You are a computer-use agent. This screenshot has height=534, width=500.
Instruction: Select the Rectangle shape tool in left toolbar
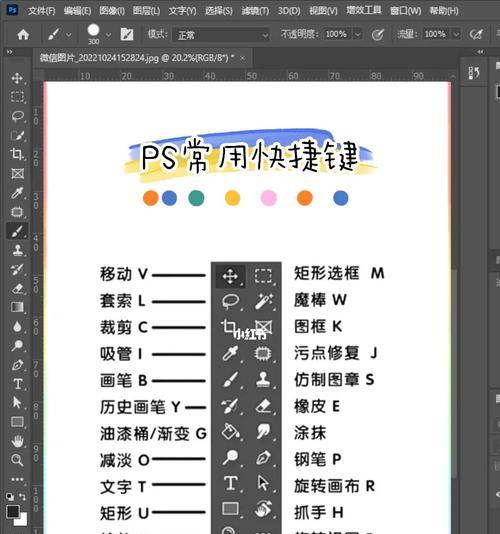coord(17,422)
